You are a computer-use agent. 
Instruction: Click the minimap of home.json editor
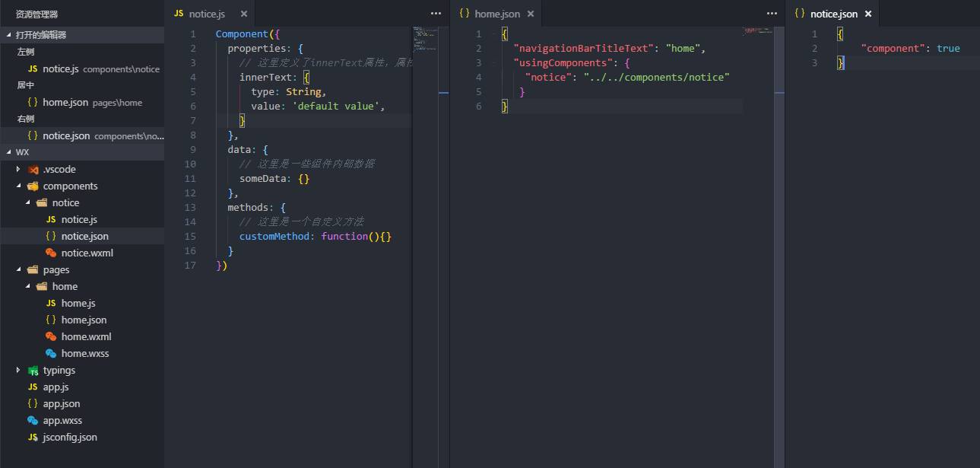click(758, 30)
